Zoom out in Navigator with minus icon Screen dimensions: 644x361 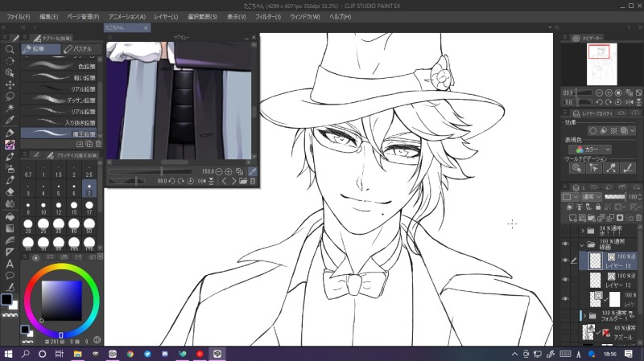(599, 93)
